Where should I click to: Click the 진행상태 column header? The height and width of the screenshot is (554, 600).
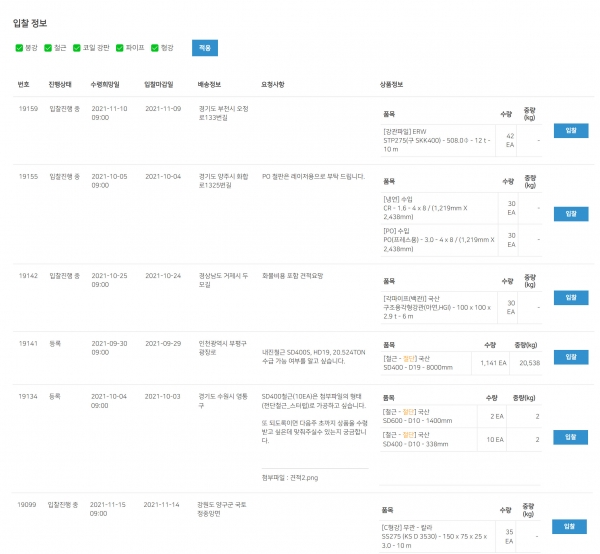coord(60,85)
